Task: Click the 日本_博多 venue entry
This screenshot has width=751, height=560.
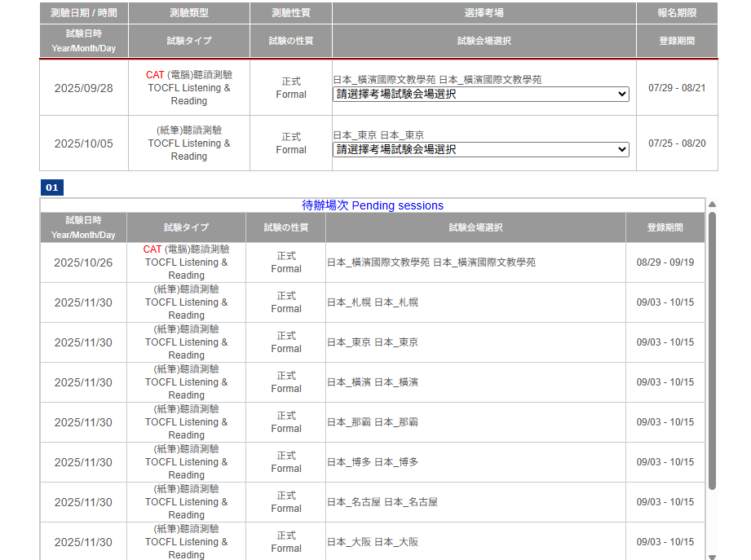Action: tap(373, 462)
